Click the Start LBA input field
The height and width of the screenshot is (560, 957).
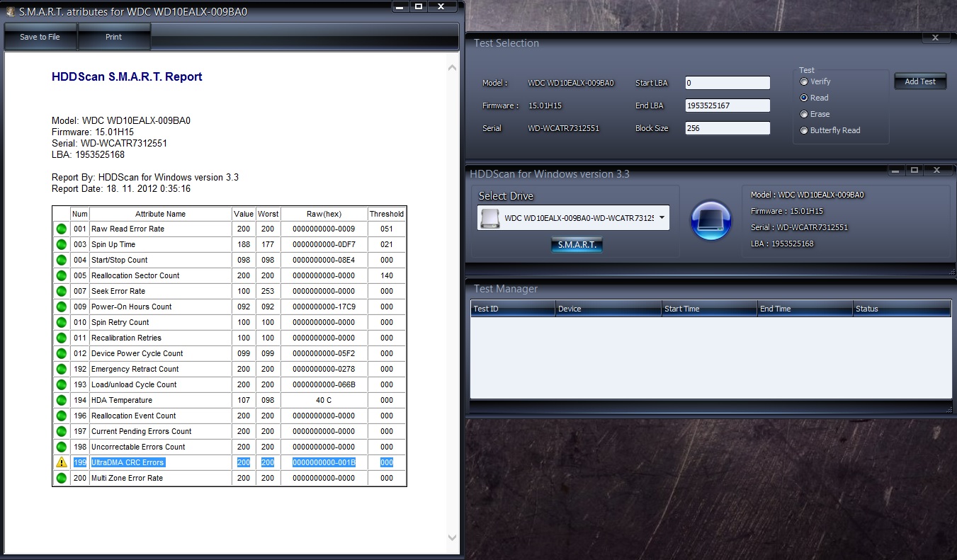(727, 83)
